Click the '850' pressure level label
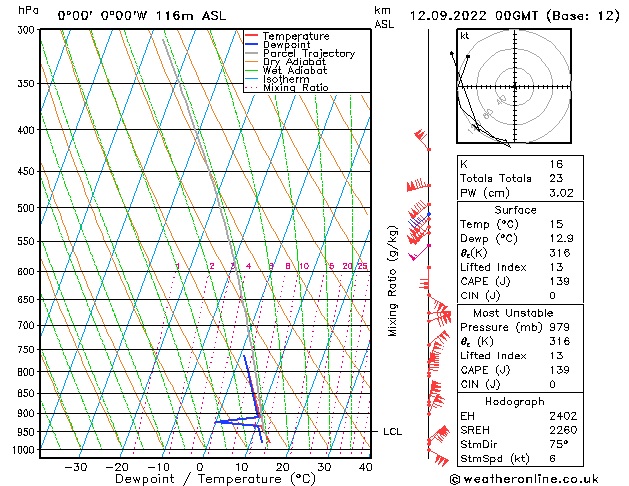This screenshot has height=486, width=629. point(26,393)
